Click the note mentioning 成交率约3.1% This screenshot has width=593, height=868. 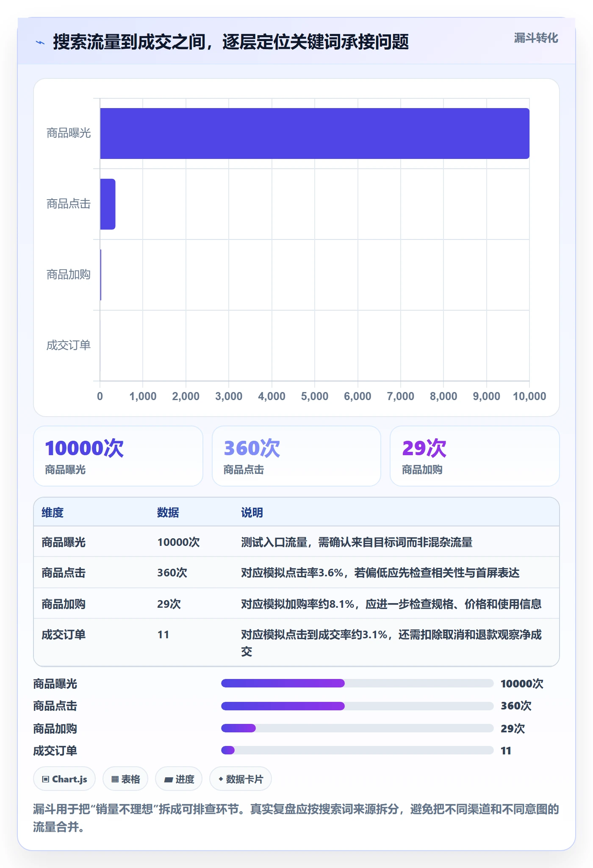(391, 643)
